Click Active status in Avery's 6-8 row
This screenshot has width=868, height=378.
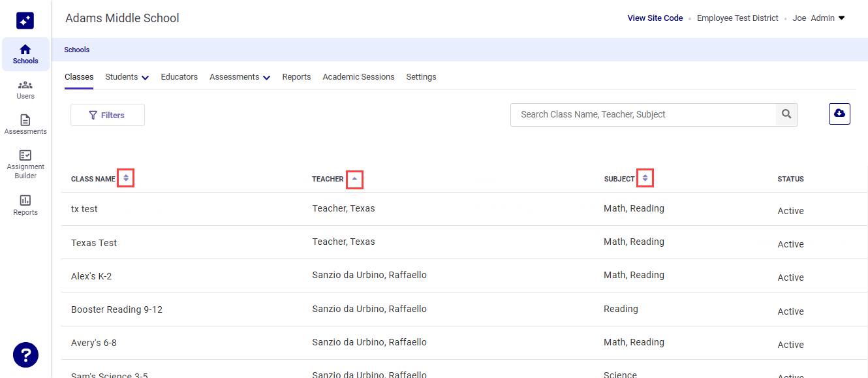point(790,345)
